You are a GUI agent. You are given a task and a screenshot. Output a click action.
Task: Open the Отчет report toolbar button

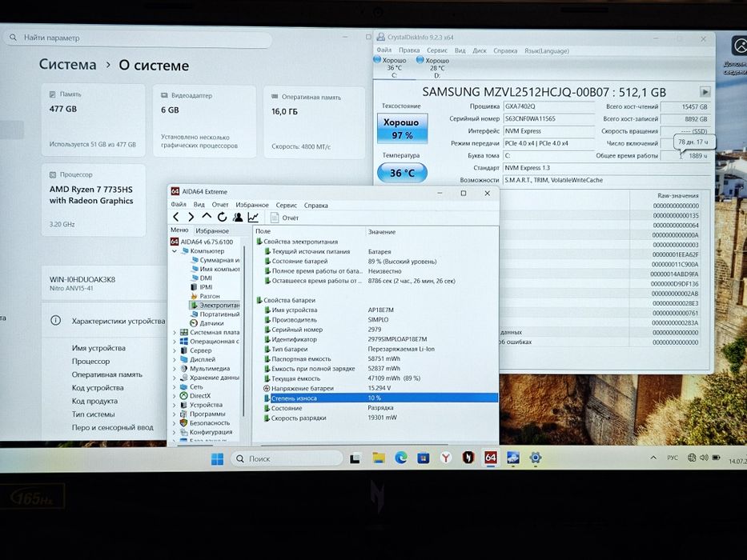[284, 218]
